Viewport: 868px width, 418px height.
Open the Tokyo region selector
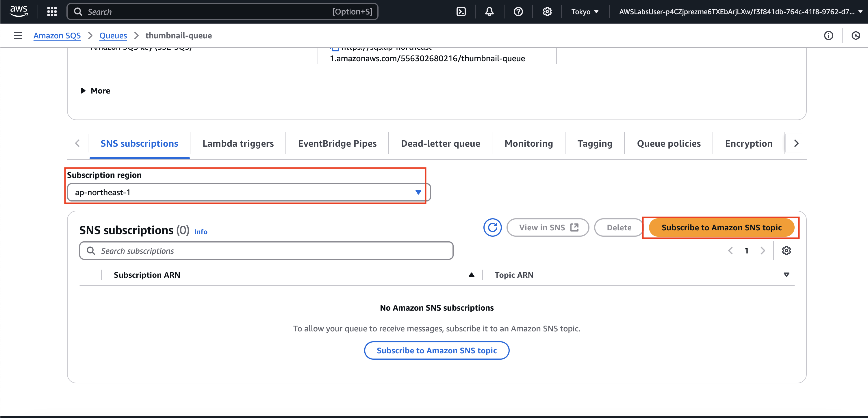click(x=585, y=12)
